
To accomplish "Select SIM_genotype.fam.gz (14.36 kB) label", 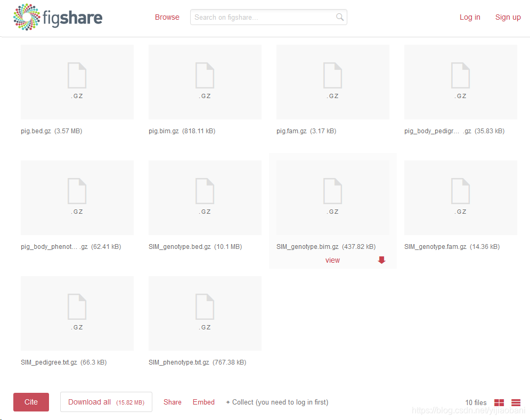I will 452,247.
